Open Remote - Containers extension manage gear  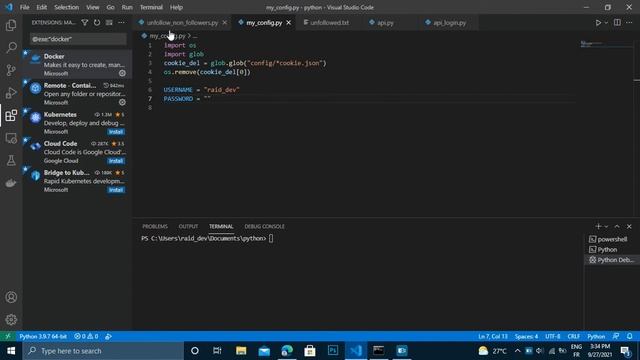point(122,102)
